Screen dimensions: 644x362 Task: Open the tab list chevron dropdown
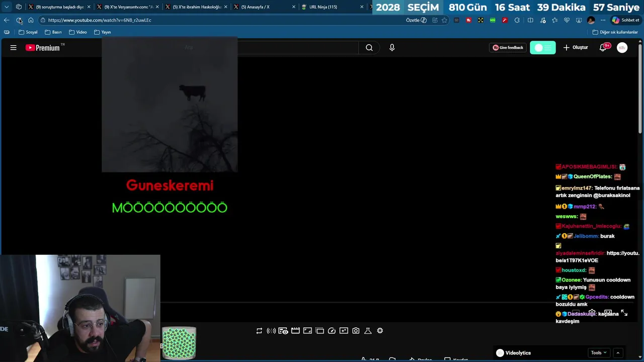(x=7, y=7)
